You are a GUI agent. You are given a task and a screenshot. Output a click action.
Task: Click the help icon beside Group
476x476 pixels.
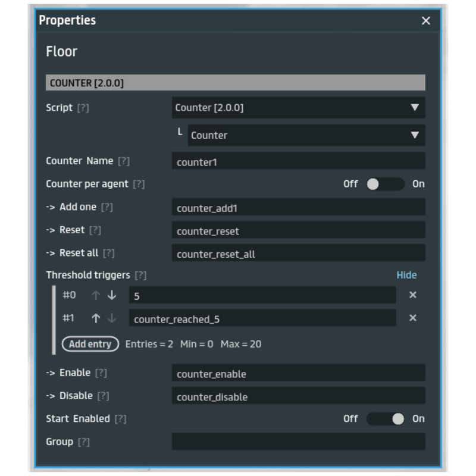tap(84, 442)
